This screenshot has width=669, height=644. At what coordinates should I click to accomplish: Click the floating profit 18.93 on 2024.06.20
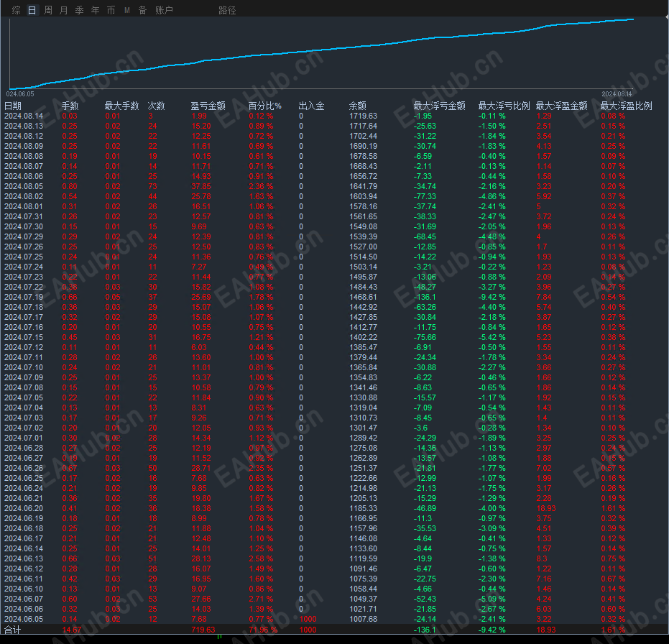546,508
